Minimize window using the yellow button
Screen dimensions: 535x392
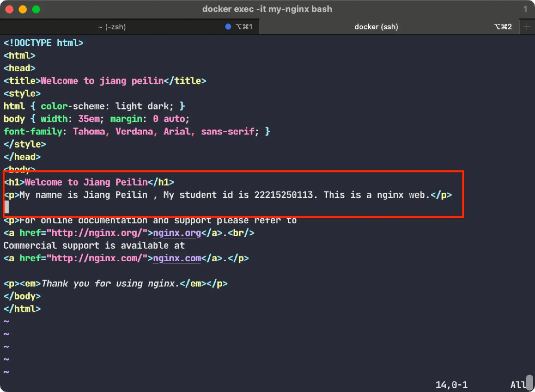(23, 9)
